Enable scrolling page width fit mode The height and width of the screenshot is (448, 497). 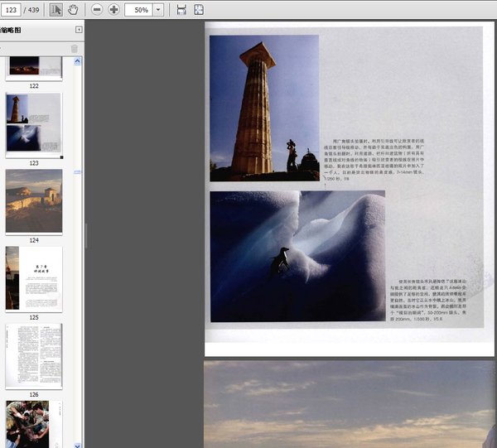point(181,9)
